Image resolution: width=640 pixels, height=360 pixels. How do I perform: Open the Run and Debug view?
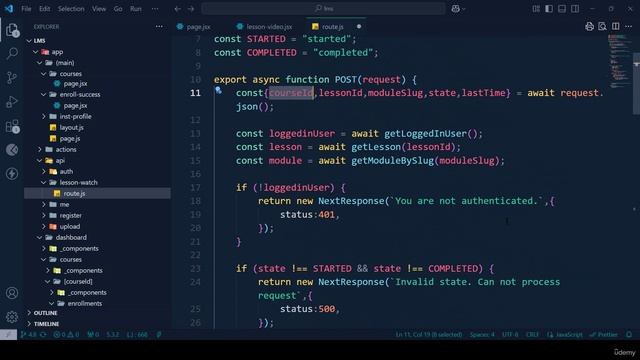point(12,102)
